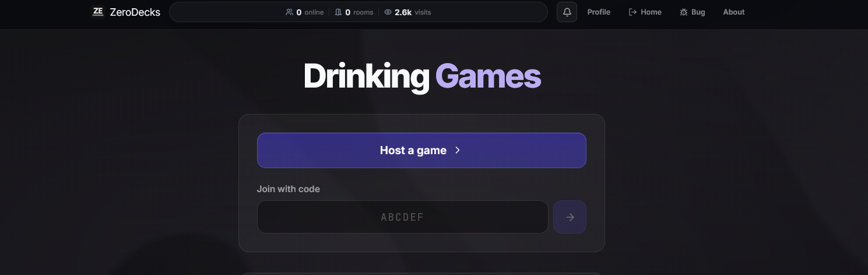868x275 pixels.
Task: Click the online users count icon
Action: pyautogui.click(x=289, y=12)
